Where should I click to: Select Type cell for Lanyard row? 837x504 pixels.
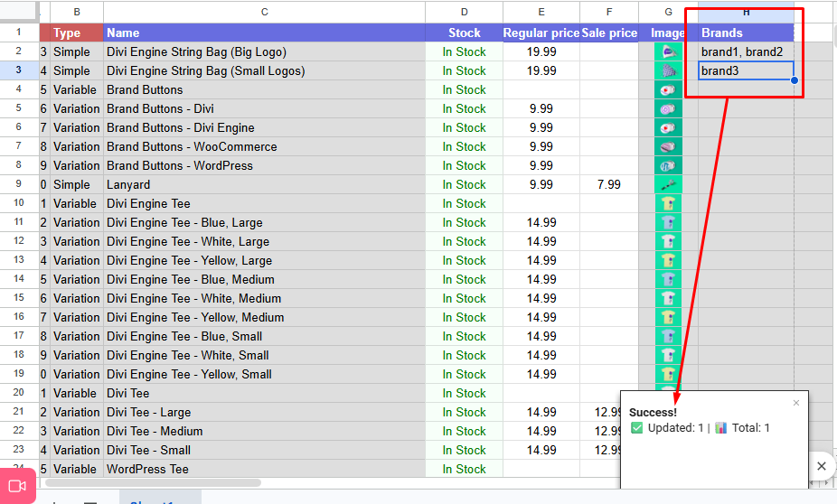(x=77, y=184)
